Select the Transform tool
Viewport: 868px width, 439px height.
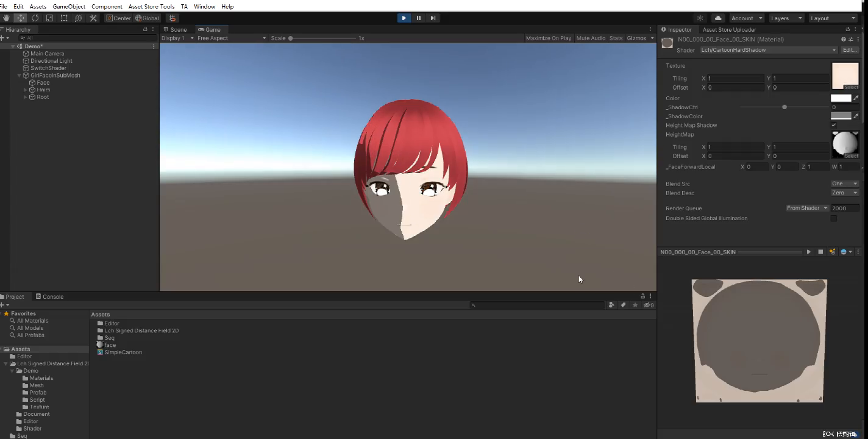pos(79,18)
